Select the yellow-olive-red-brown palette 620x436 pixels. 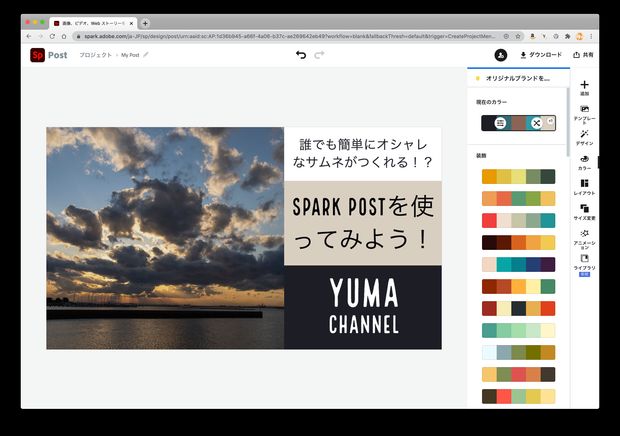[518, 374]
